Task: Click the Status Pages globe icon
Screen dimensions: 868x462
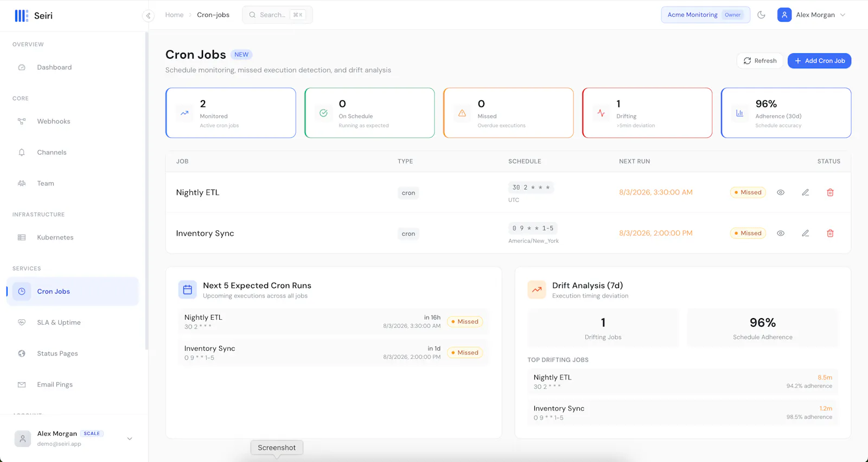Action: point(22,353)
